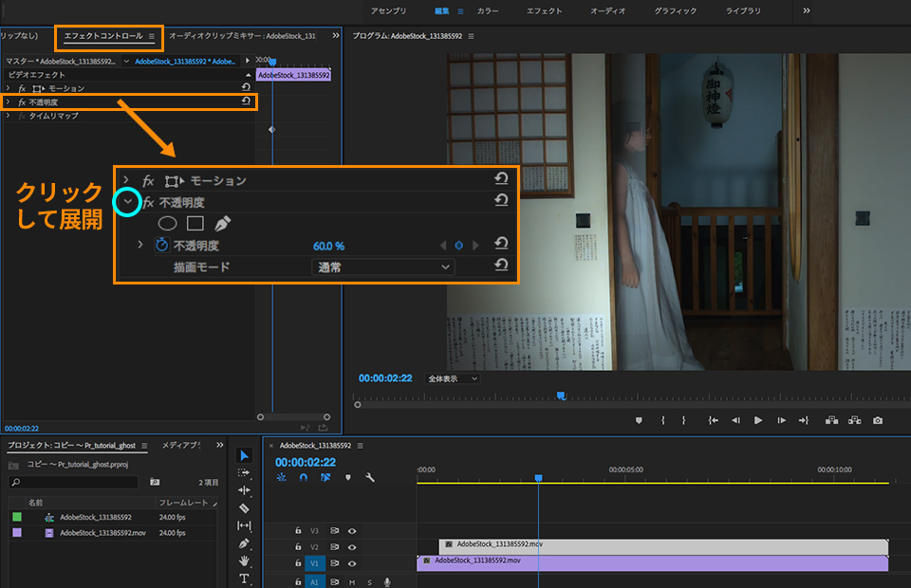The height and width of the screenshot is (588, 911).
Task: Switch to グラフィック workspace
Action: click(x=675, y=11)
